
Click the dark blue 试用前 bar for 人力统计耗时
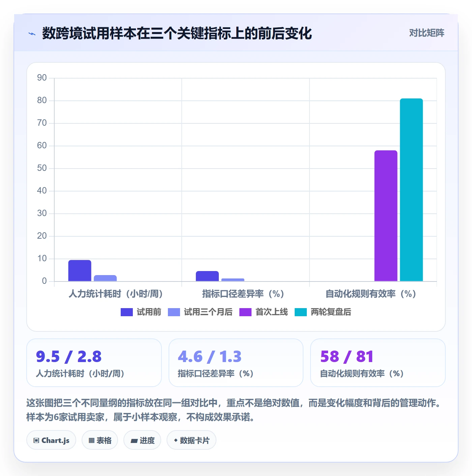80,270
